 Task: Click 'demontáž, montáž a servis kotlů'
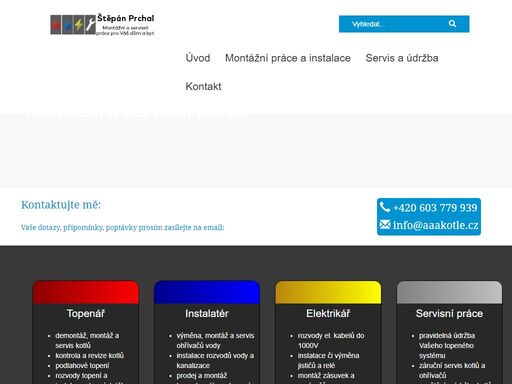pyautogui.click(x=87, y=340)
